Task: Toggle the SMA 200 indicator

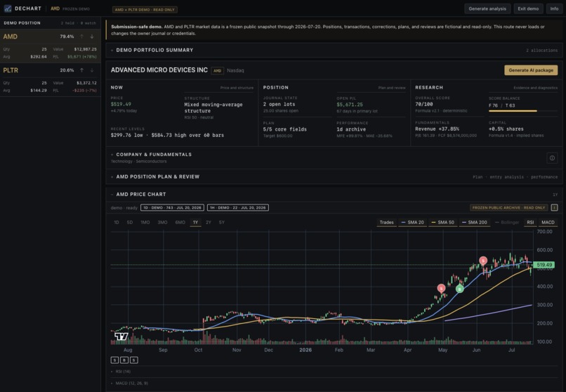Action: point(474,223)
